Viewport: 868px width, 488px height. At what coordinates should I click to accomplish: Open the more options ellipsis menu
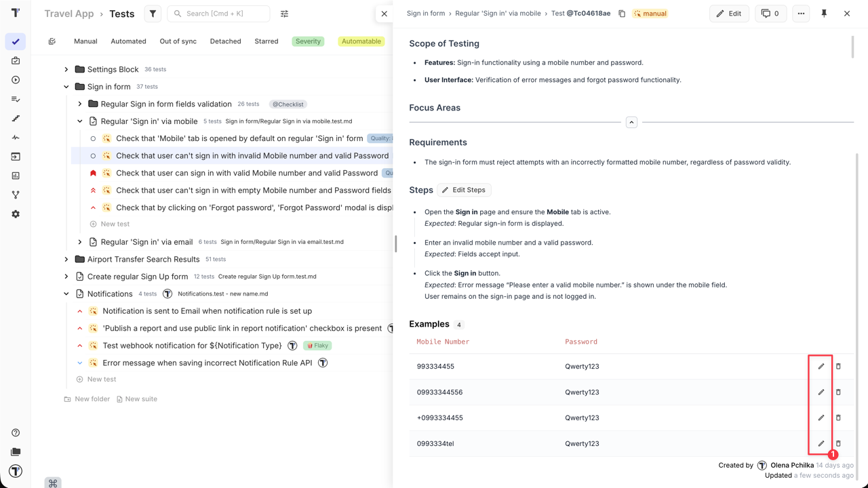[x=801, y=14]
